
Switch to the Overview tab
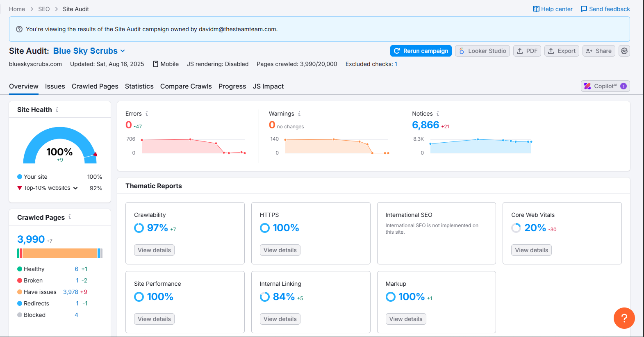24,87
